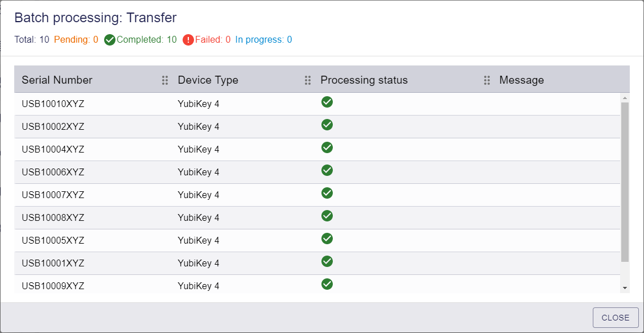Image resolution: width=644 pixels, height=333 pixels.
Task: Click status checkmark for USB10009XYZ
Action: (x=327, y=284)
